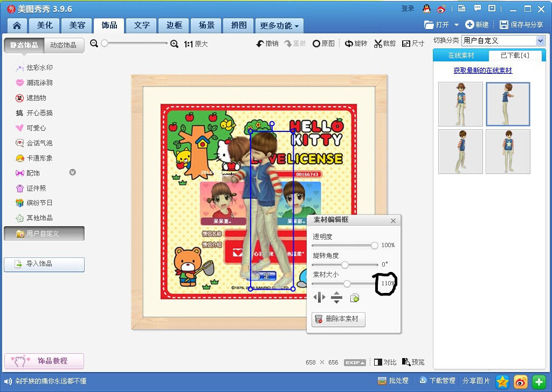552x392 pixels.
Task: Select the 用户自定义 category
Action: (44, 234)
